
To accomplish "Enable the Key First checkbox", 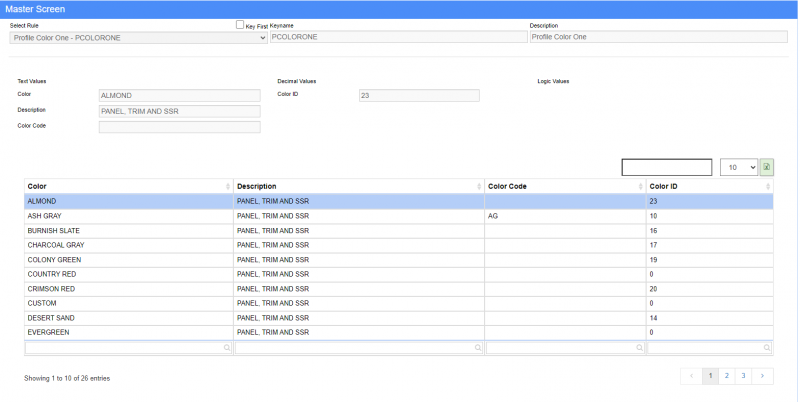I will click(x=239, y=25).
